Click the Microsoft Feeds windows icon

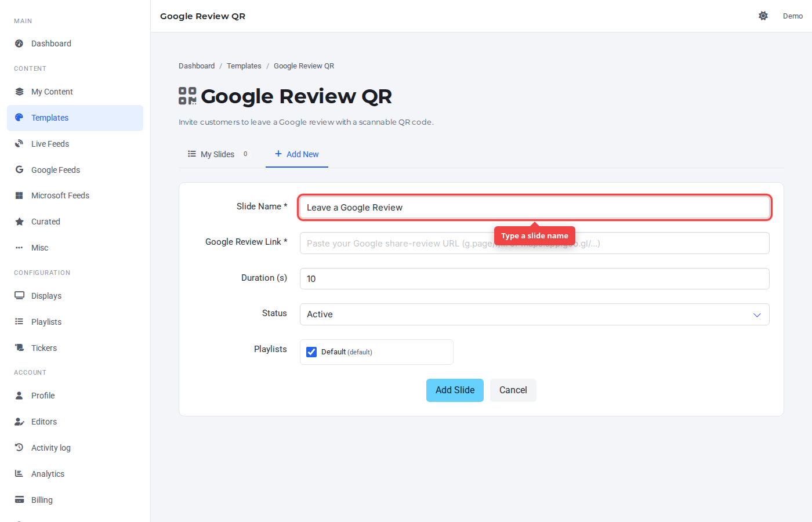click(x=19, y=195)
